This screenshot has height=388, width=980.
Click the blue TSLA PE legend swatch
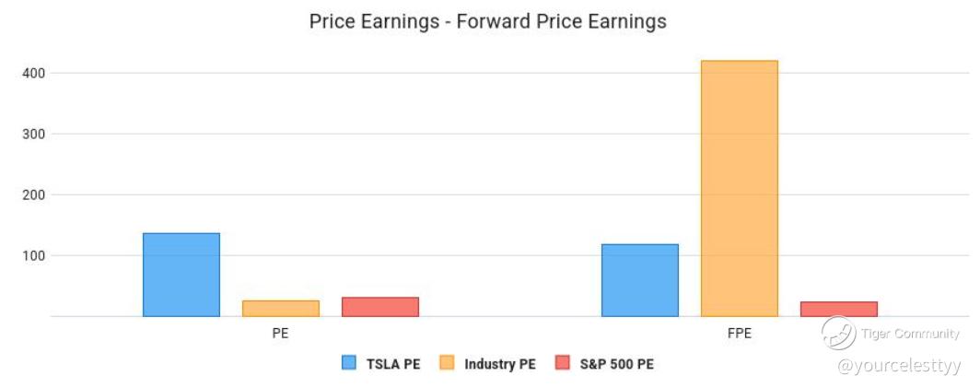pyautogui.click(x=349, y=363)
